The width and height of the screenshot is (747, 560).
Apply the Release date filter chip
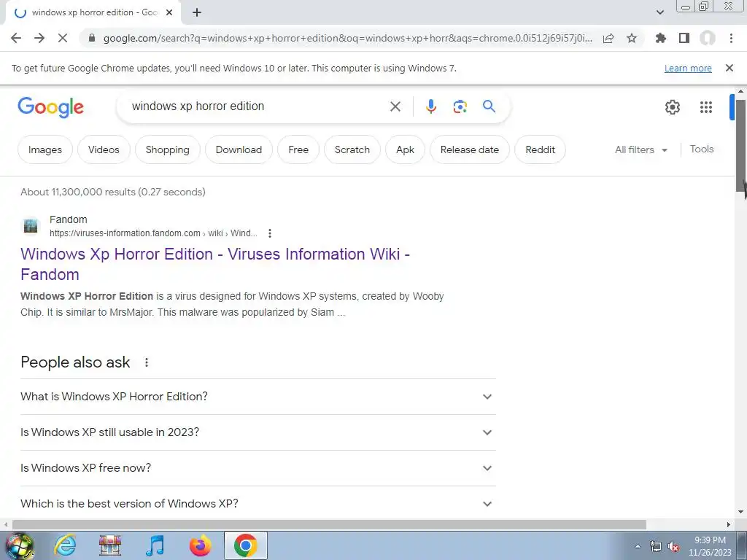470,149
